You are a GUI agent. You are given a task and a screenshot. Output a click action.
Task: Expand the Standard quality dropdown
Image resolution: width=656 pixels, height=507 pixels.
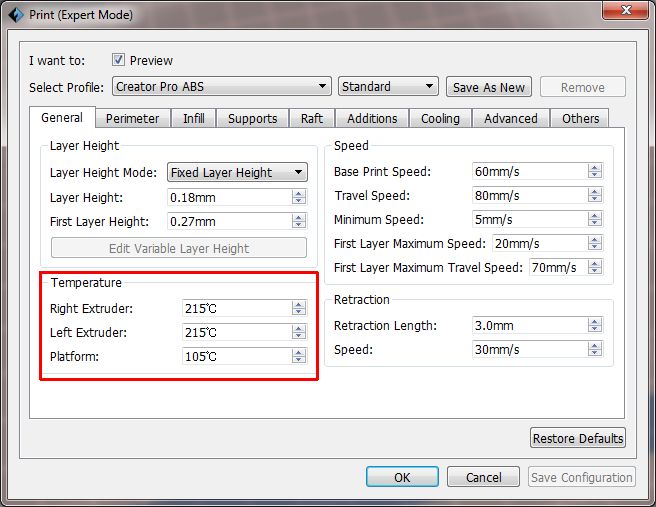coord(388,87)
